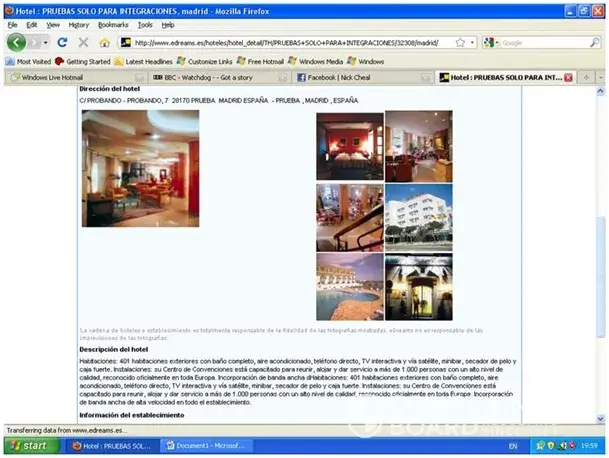Click the Firefox icon in the title bar

9,11
